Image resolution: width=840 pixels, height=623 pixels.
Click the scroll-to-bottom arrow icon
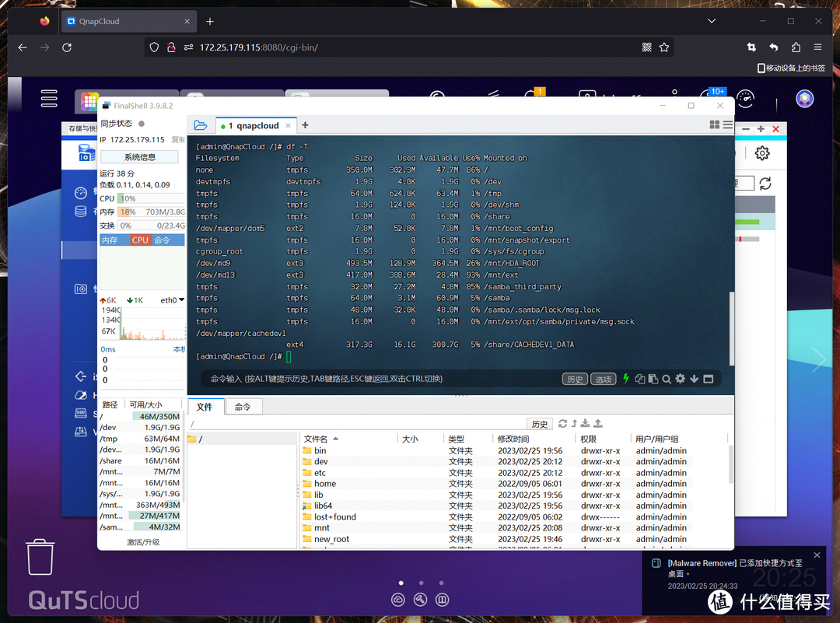pyautogui.click(x=695, y=379)
